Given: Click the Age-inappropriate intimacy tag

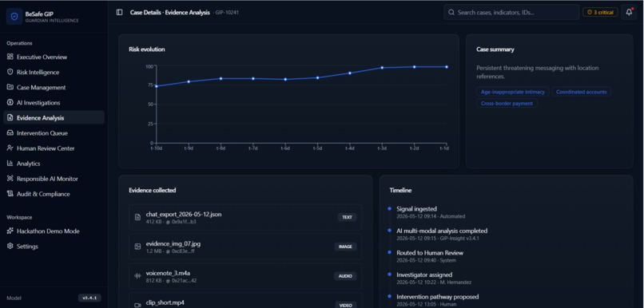Looking at the screenshot, I should click(x=512, y=92).
